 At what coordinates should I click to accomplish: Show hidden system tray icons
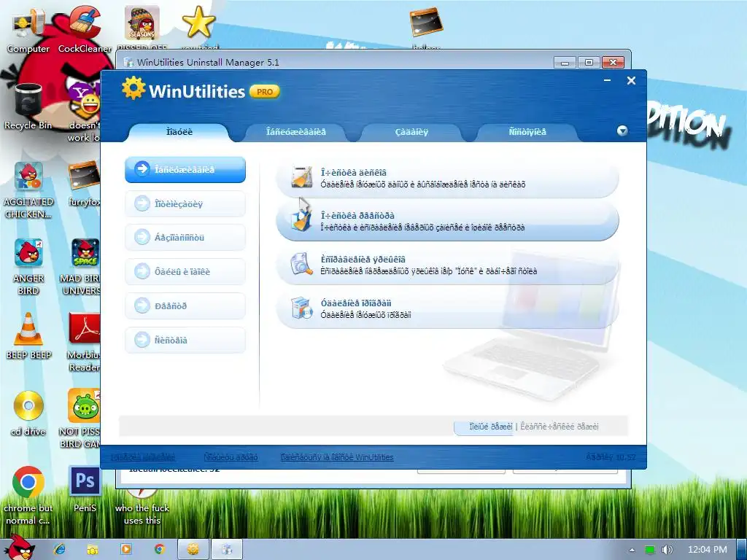tap(632, 550)
